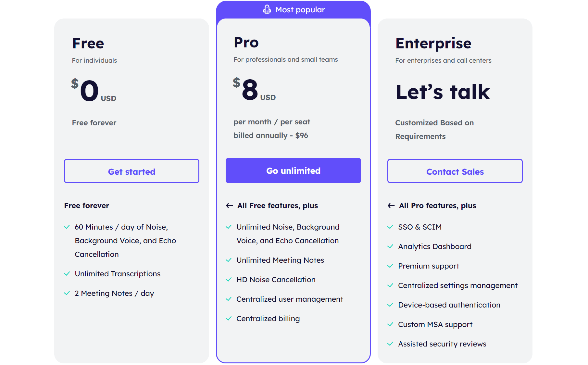This screenshot has height=365, width=588.
Task: Click checkmark beside HD Noise Cancellation
Action: point(229,280)
